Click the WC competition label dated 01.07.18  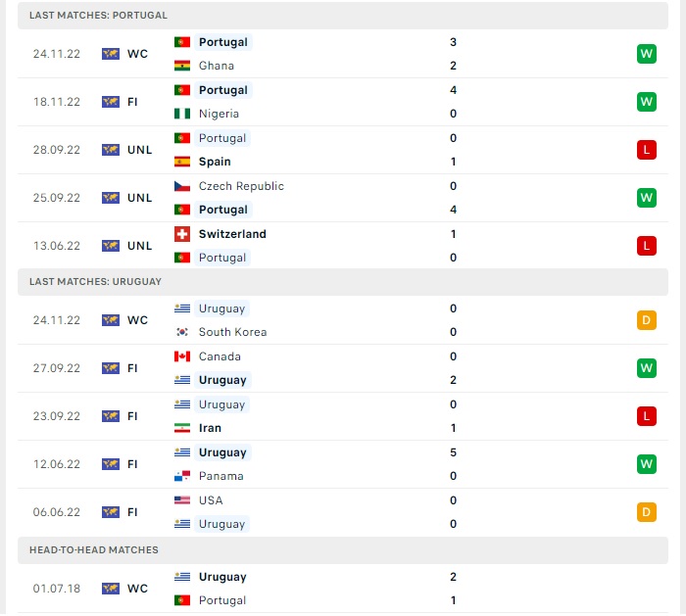136,589
